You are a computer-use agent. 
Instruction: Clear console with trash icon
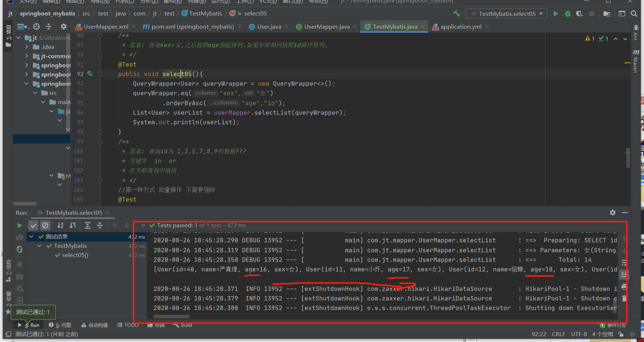click(624, 298)
